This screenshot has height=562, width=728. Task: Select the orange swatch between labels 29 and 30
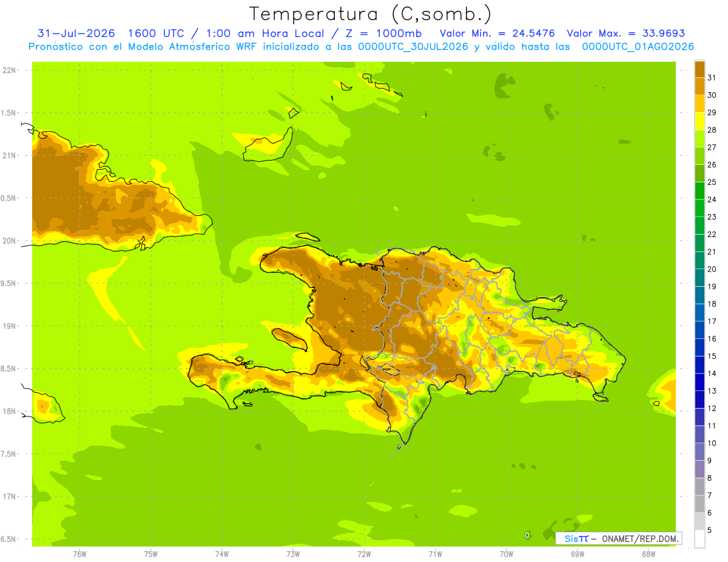coord(699,104)
